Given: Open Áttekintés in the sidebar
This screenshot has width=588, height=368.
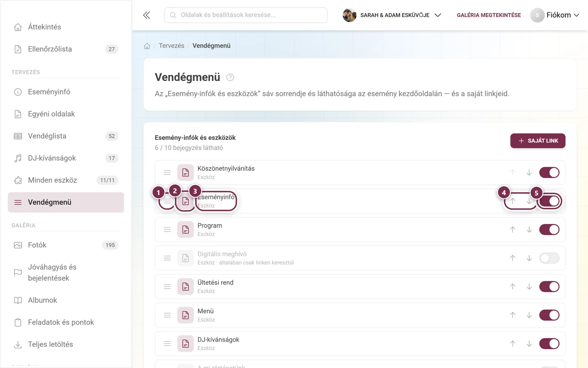Looking at the screenshot, I should click(66, 27).
